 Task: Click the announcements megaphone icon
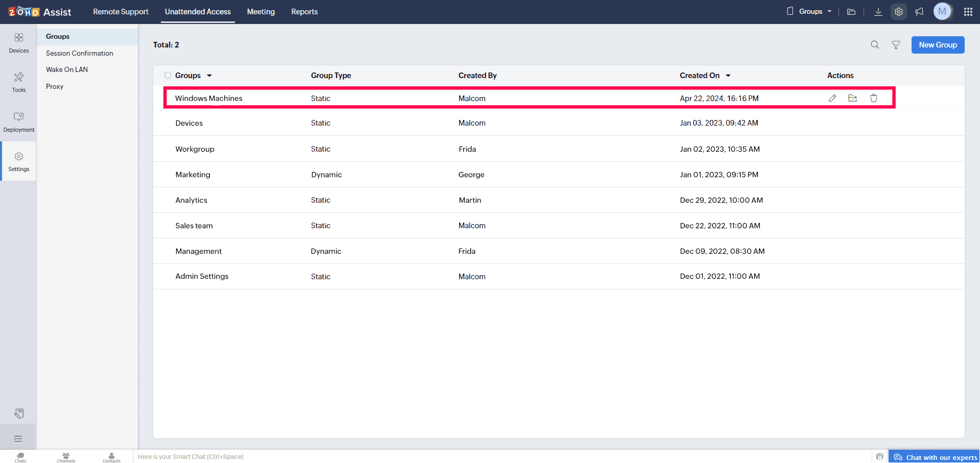click(919, 12)
